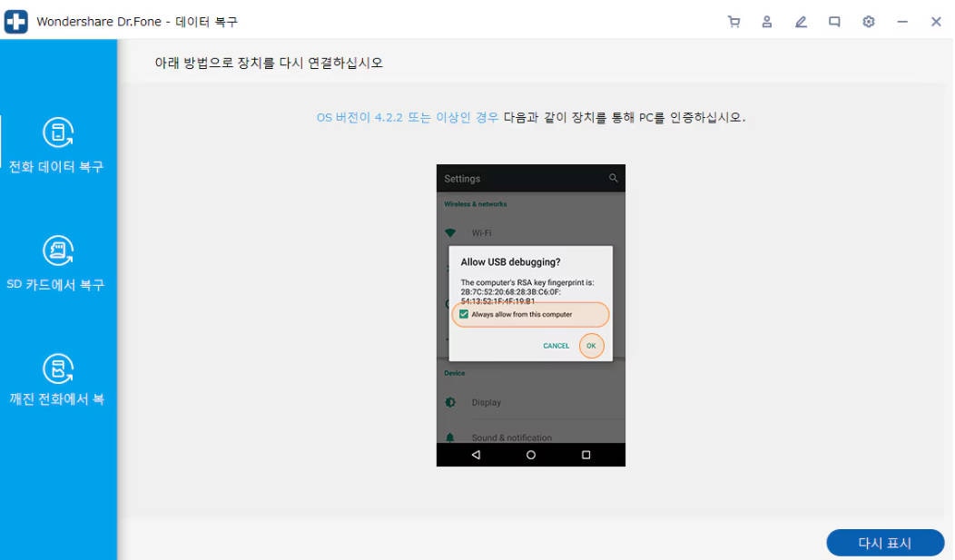Switch to SD 카드에서 복구 tab

pyautogui.click(x=58, y=263)
